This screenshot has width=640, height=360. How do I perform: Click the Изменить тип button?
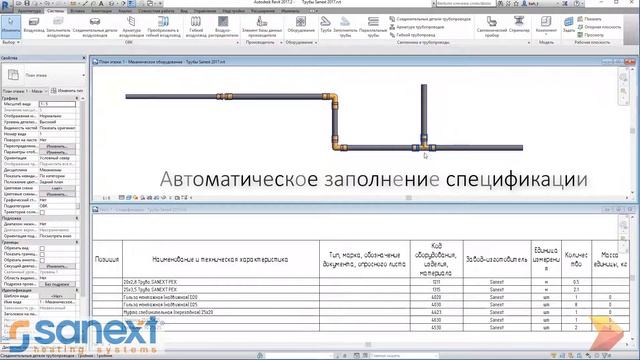[x=67, y=91]
